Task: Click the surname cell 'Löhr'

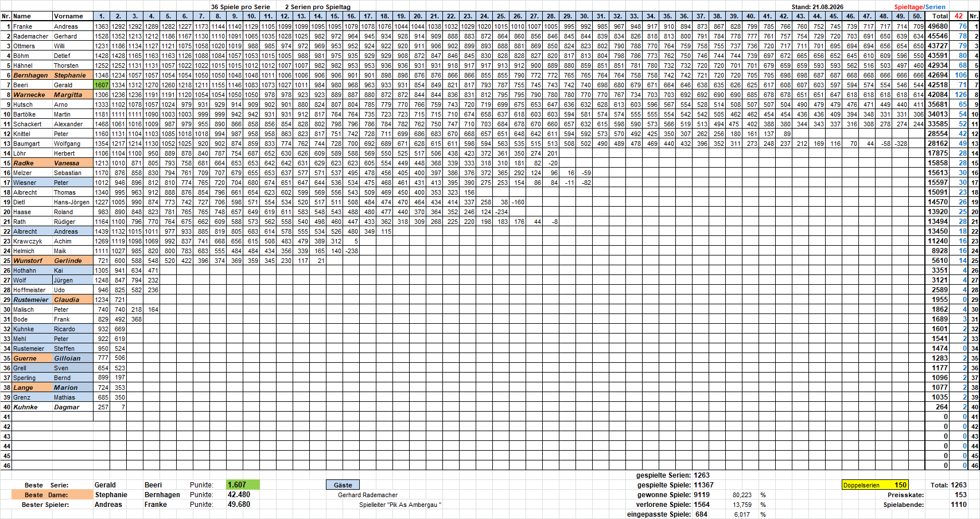Action: (32, 153)
